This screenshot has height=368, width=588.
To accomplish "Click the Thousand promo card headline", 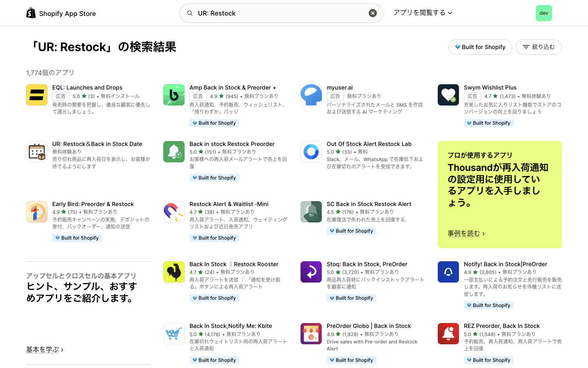I will point(498,185).
